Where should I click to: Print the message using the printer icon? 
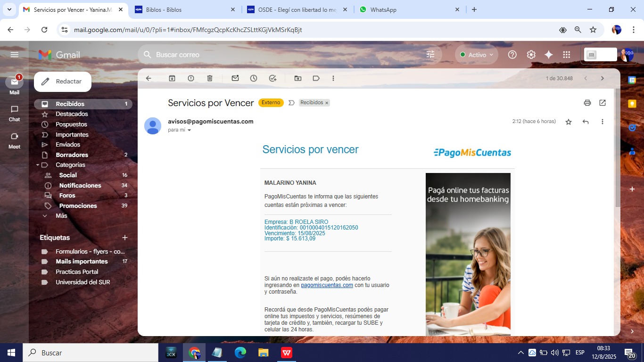tap(587, 103)
